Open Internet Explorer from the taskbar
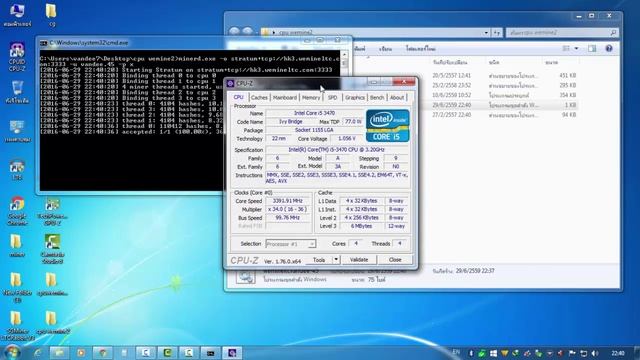Viewport: 640px width, 360px height. pyautogui.click(x=38, y=353)
